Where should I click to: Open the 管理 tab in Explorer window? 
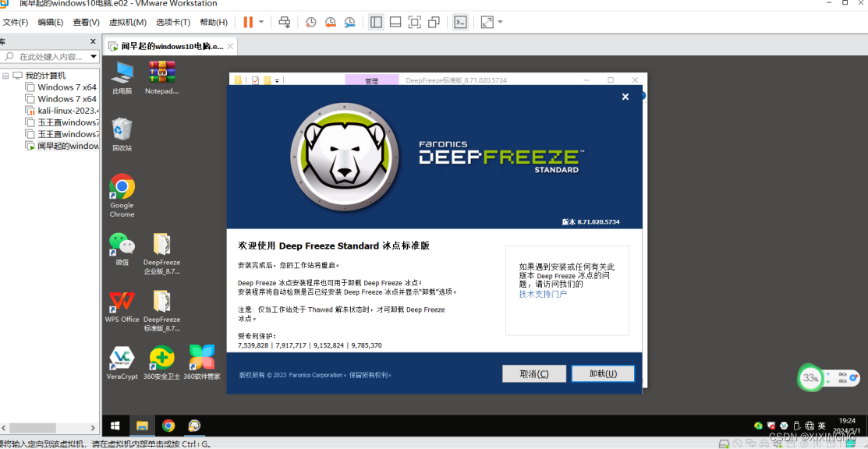[x=371, y=80]
